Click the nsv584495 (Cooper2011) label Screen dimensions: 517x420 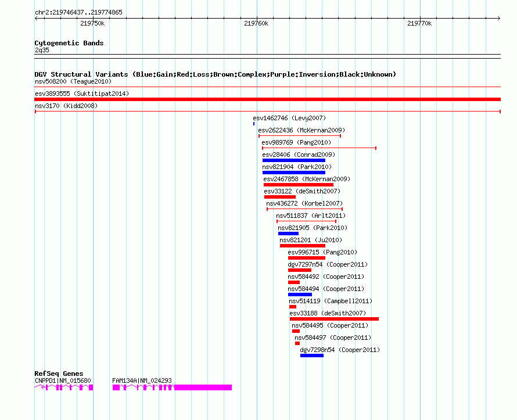coord(330,325)
